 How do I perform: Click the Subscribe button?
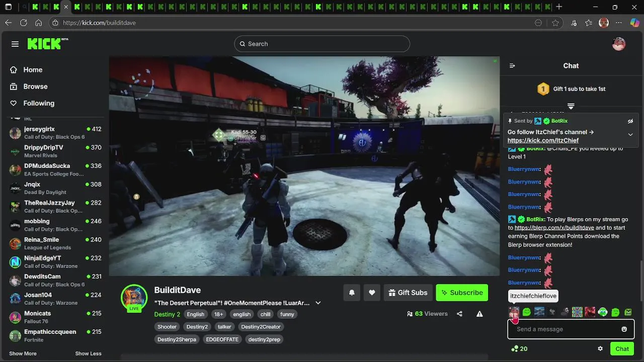(x=462, y=293)
